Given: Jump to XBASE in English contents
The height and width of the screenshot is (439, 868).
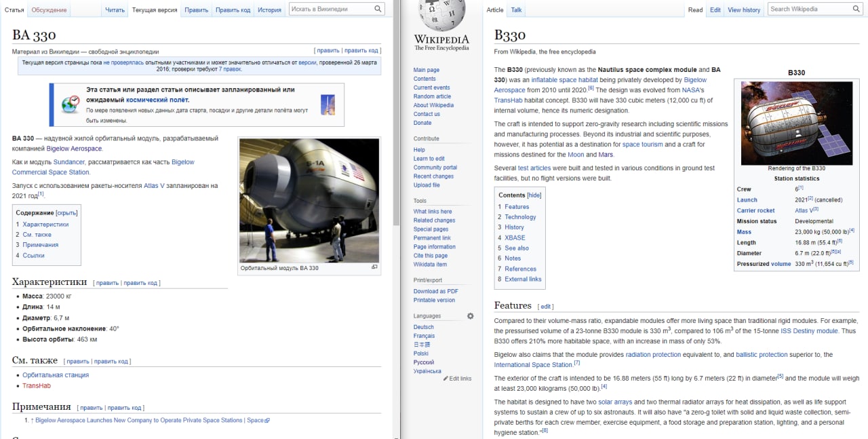Looking at the screenshot, I should tap(515, 238).
